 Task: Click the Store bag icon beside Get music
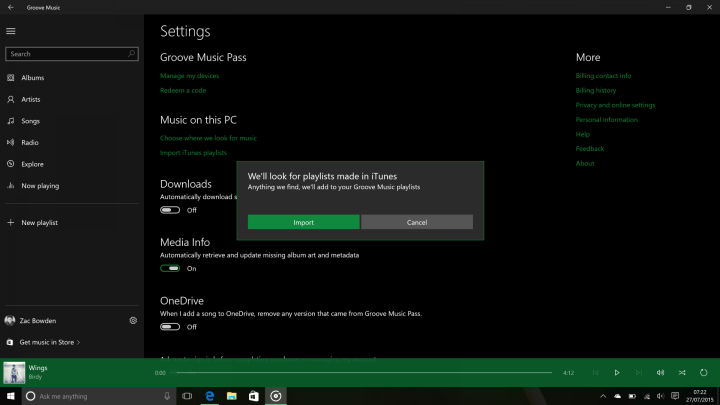[10, 342]
